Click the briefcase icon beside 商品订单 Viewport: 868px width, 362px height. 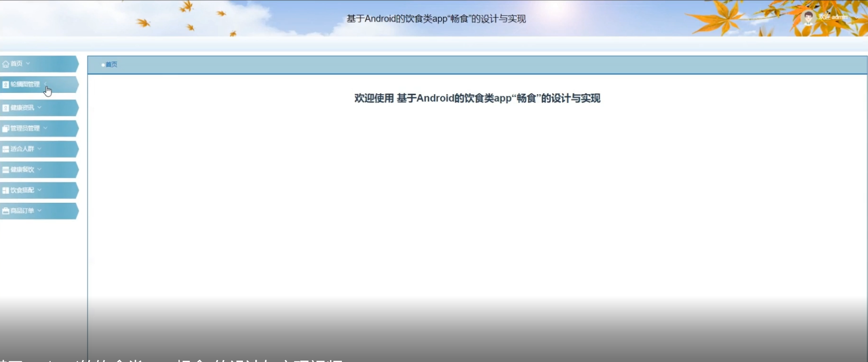point(6,211)
